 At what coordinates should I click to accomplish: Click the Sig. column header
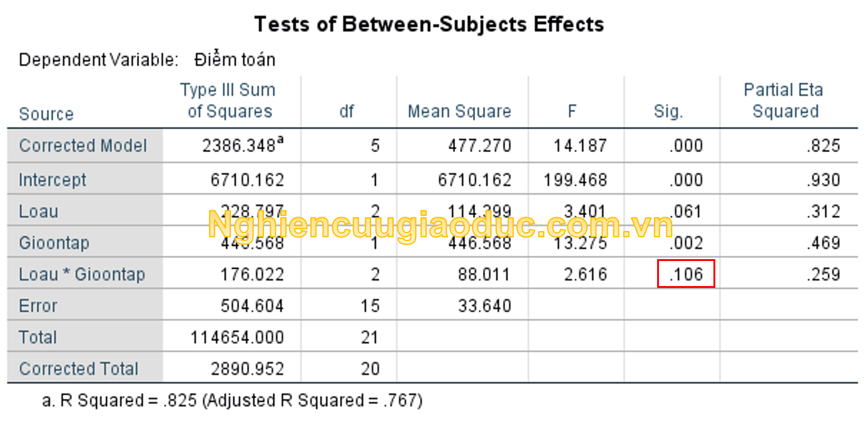(x=668, y=112)
